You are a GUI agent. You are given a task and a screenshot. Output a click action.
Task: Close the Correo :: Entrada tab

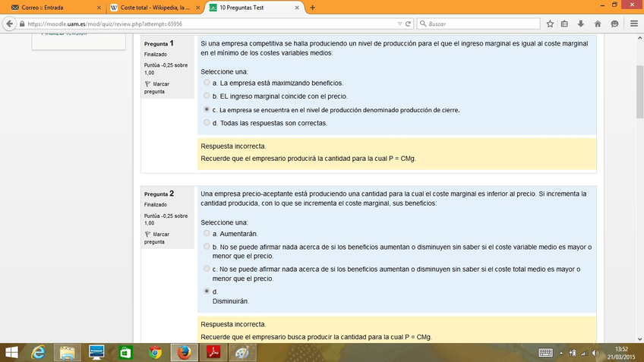[x=99, y=8]
